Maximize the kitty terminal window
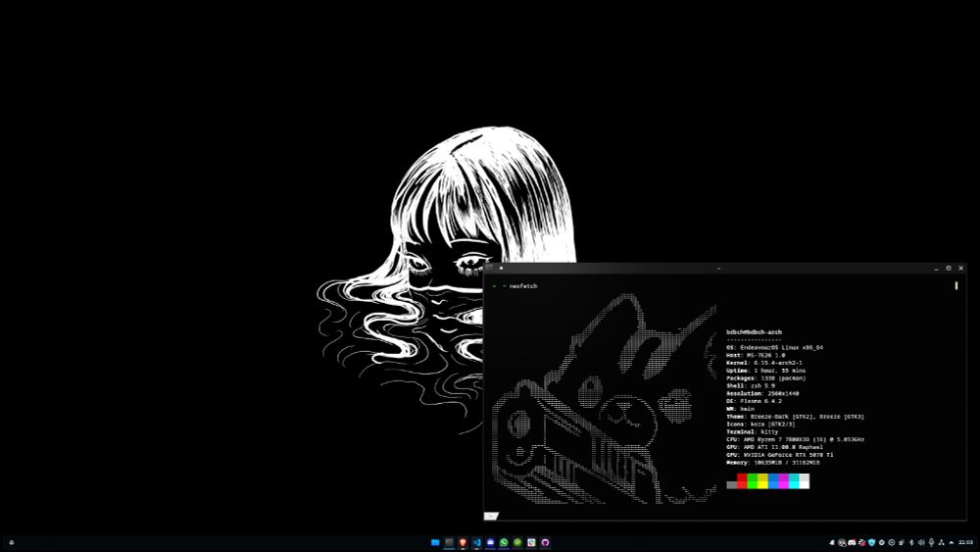Screen dimensions: 980x552 948,269
